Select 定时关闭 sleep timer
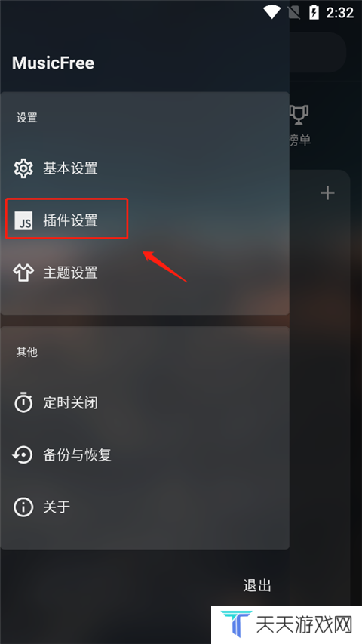 (x=145, y=402)
